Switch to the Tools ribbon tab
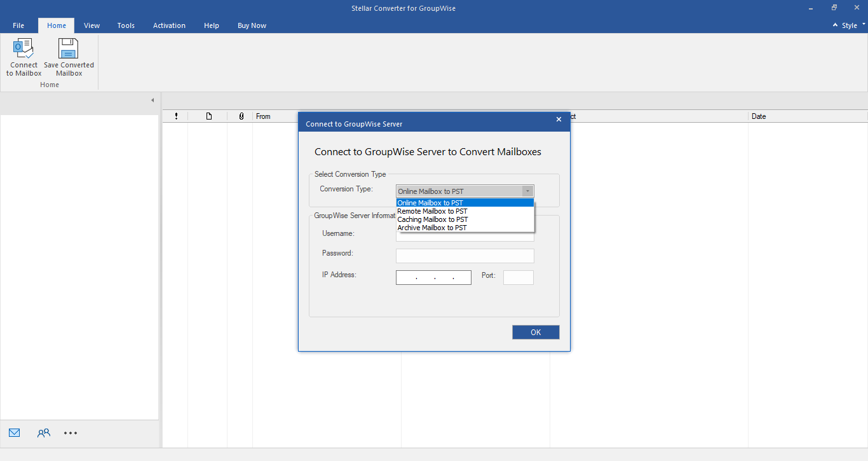Viewport: 868px width, 461px height. 126,25
